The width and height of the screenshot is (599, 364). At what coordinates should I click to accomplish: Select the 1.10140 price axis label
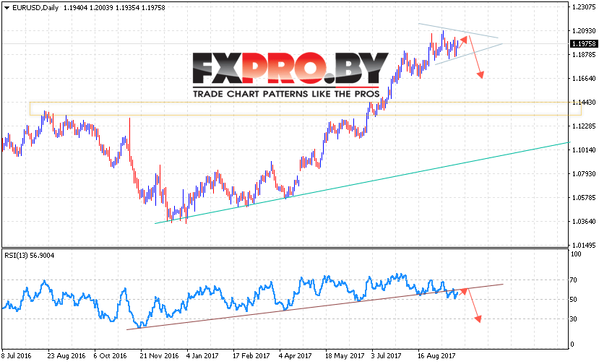(584, 149)
